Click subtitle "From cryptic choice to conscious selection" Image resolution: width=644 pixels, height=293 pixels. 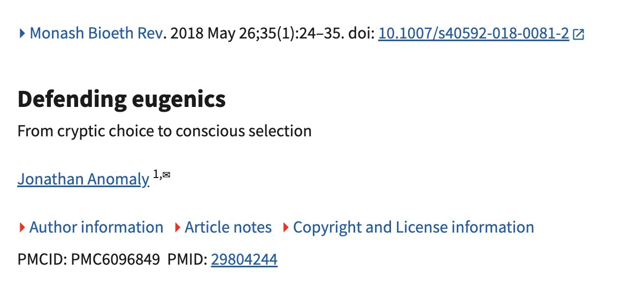pos(164,130)
